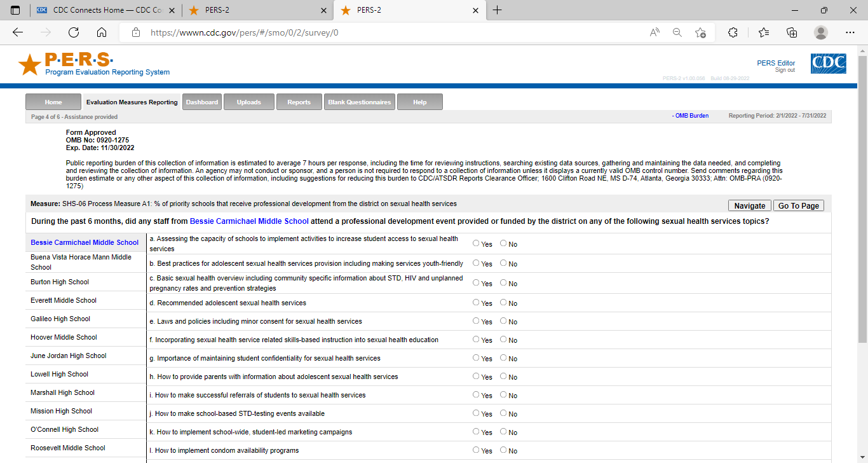Click the browser back arrow
868x463 pixels.
(x=18, y=32)
